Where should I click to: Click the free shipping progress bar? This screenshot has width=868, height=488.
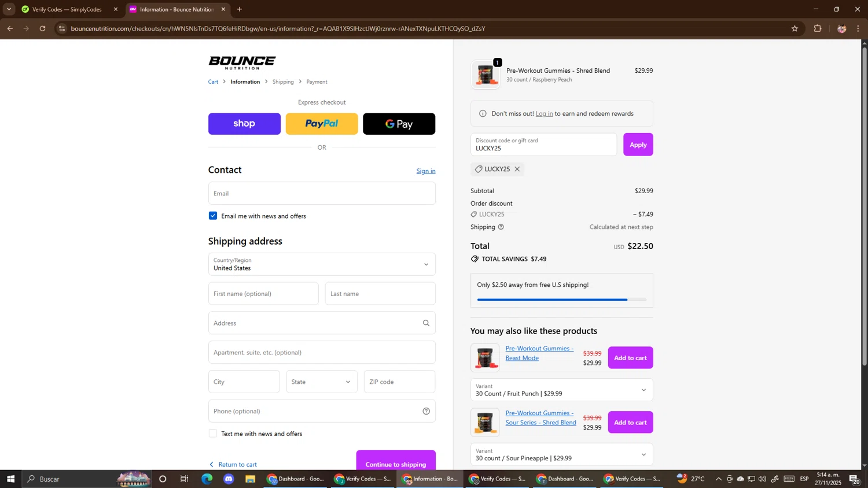[x=562, y=300]
